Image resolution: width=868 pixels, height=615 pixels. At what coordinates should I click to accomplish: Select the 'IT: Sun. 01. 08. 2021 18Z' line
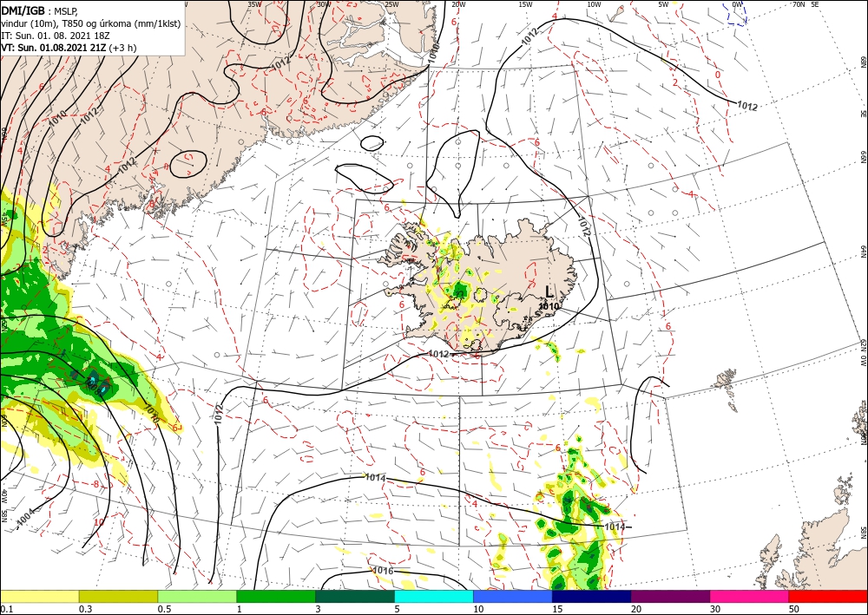click(x=56, y=36)
